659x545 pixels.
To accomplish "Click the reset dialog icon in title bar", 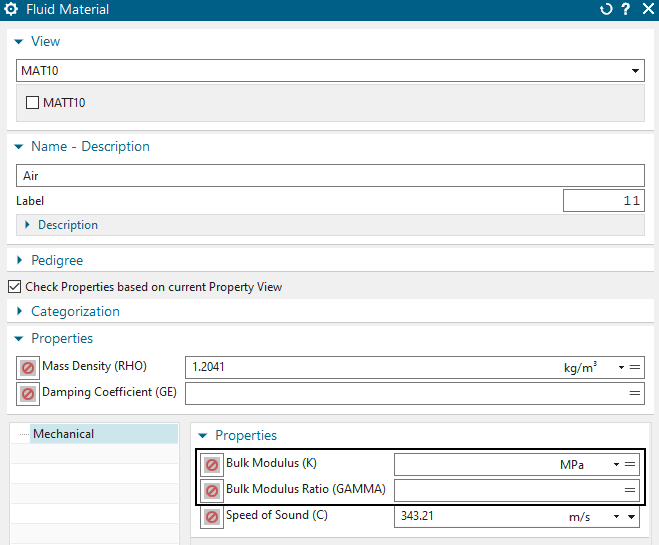I will (606, 10).
